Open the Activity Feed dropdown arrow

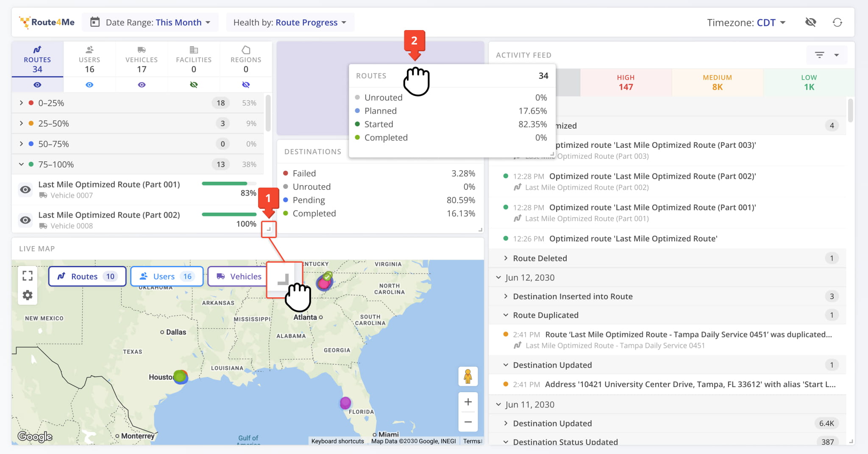(837, 55)
